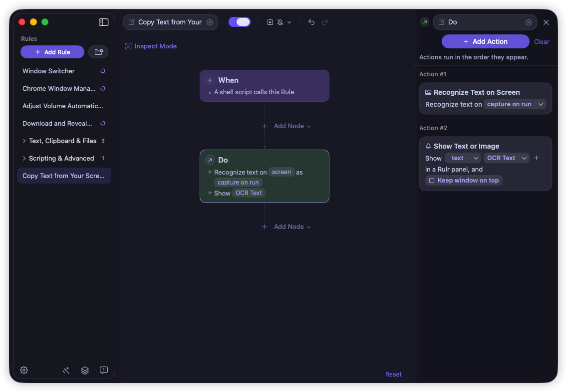Toggle the rule enabled switch

240,22
